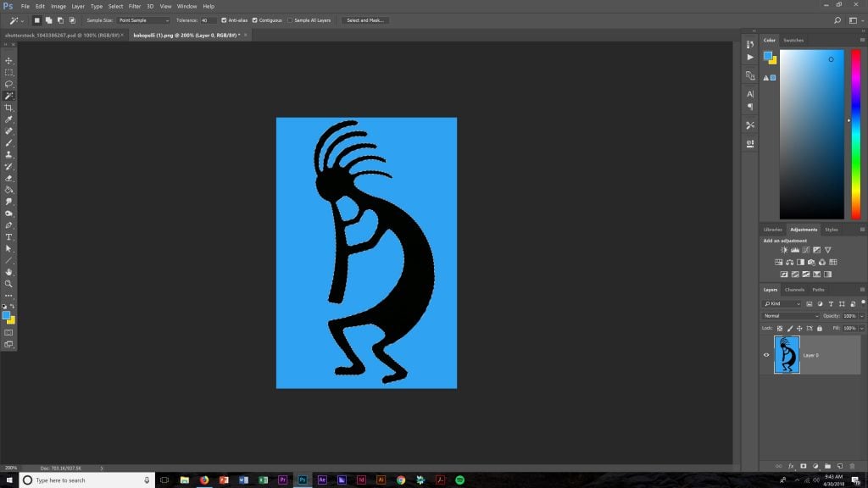Click the Select and Mask button

pos(365,19)
